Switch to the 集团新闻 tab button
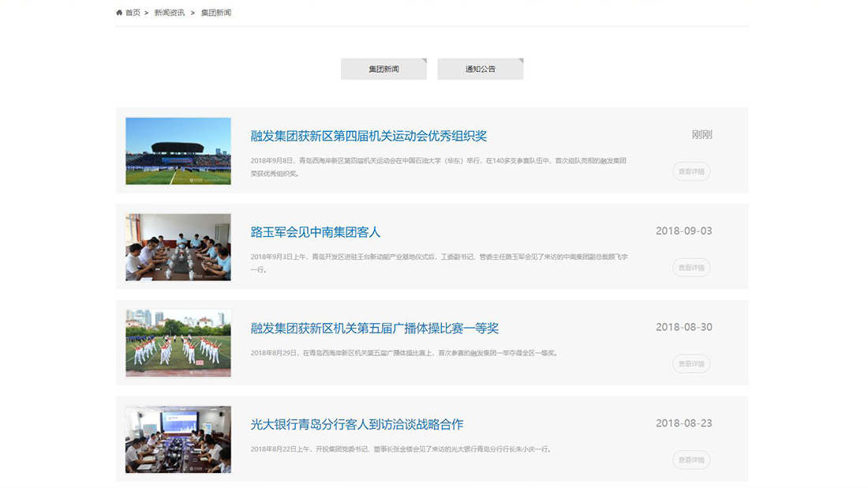 (x=383, y=69)
